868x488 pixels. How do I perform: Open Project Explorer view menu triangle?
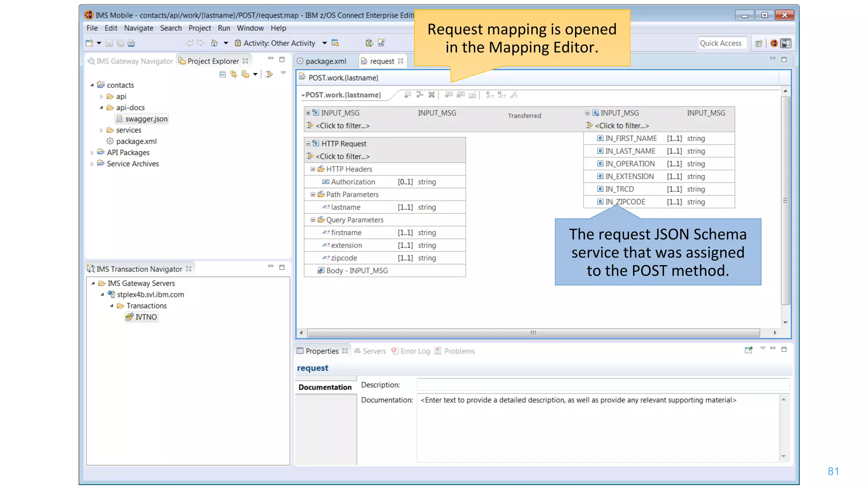(x=283, y=73)
